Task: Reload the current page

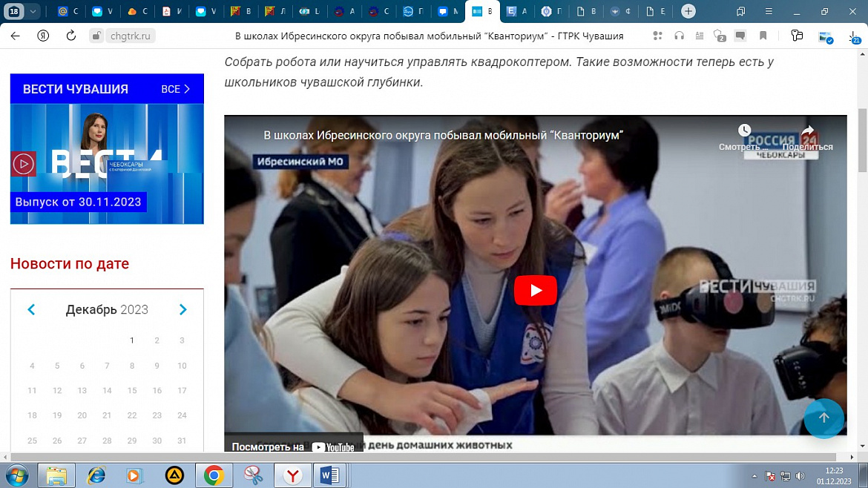Action: coord(71,36)
